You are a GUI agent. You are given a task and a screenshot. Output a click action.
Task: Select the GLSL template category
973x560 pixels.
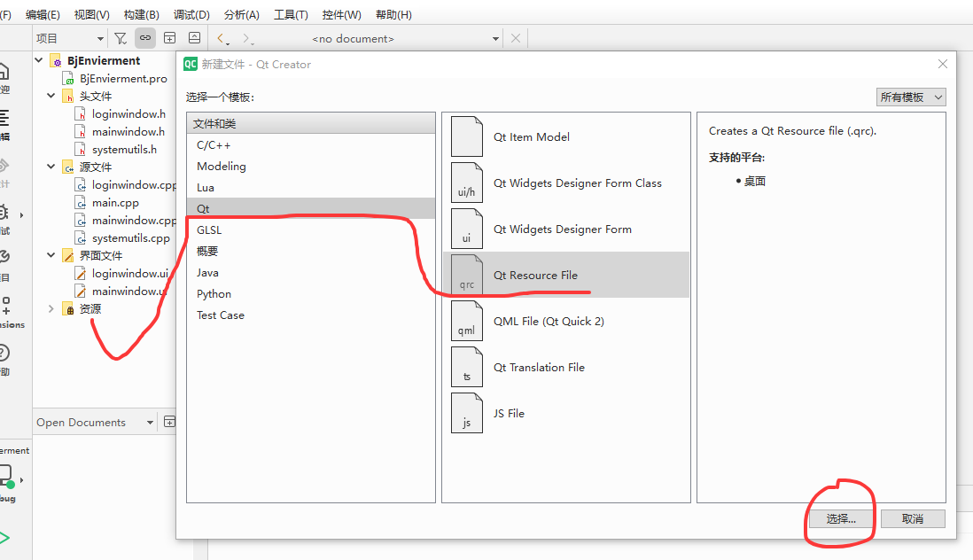(311, 230)
